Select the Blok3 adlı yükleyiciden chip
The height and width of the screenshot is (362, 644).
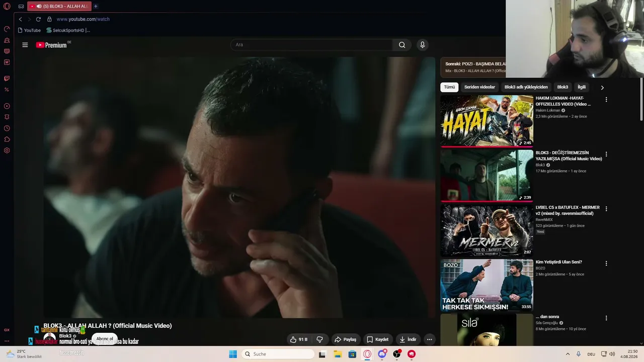pyautogui.click(x=526, y=87)
